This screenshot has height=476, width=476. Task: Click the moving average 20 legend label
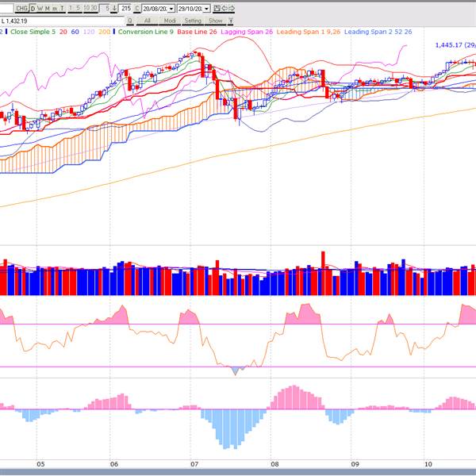click(63, 32)
